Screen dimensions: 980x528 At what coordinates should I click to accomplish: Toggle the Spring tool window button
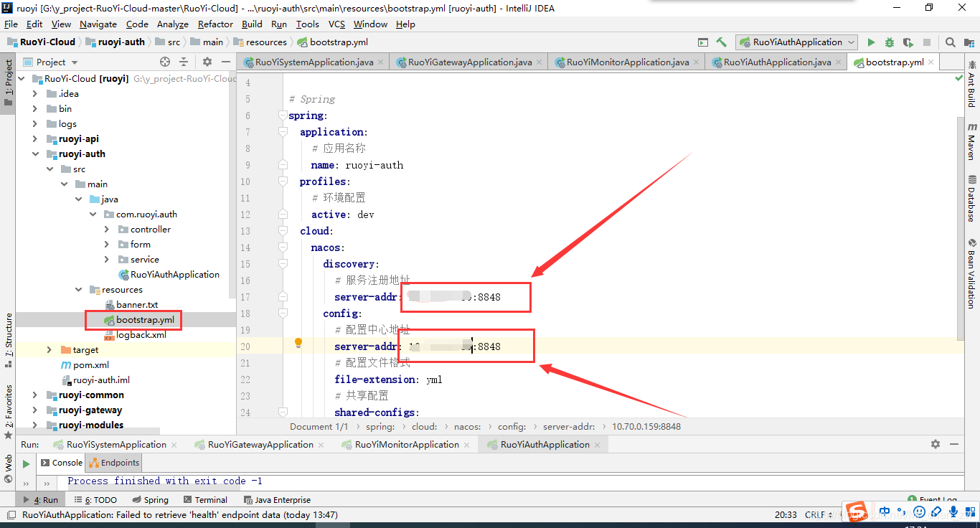coord(150,500)
